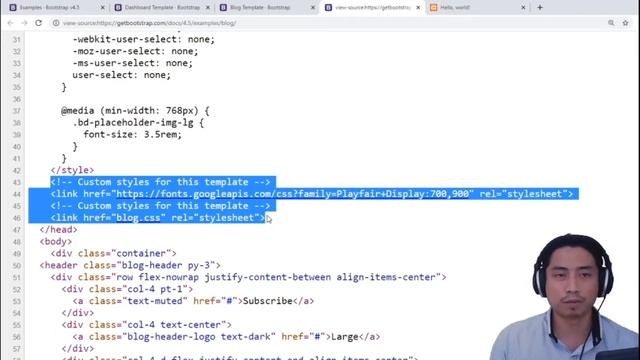
Task: Click the <div class="container"> line
Action: [113, 253]
